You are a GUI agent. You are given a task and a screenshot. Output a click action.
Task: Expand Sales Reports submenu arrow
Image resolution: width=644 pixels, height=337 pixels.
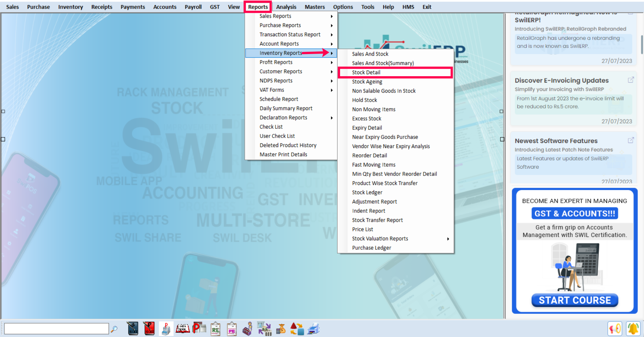tap(332, 16)
